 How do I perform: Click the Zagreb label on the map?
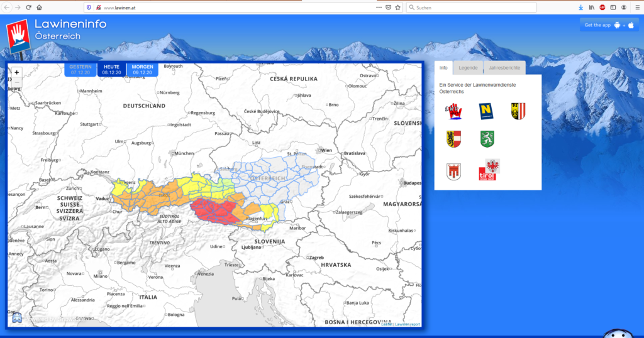tap(316, 258)
